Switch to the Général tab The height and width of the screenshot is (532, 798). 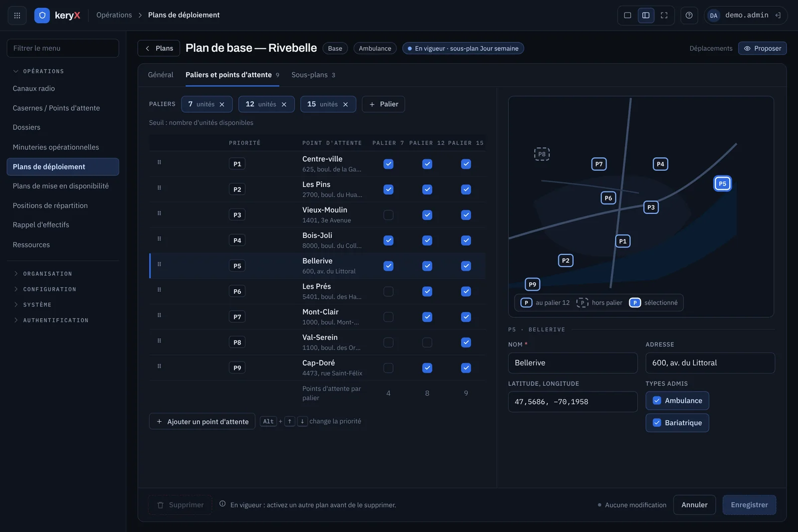click(x=161, y=75)
